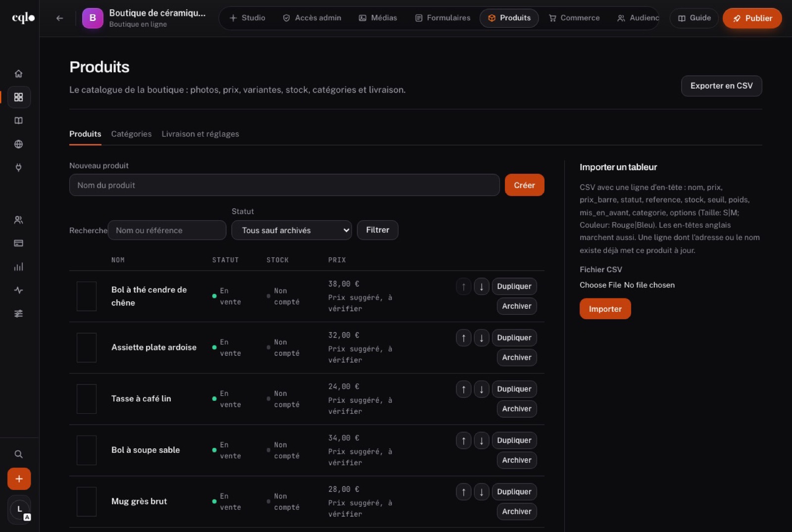Expand the Statut dropdown Tous sauf archivés

click(292, 230)
